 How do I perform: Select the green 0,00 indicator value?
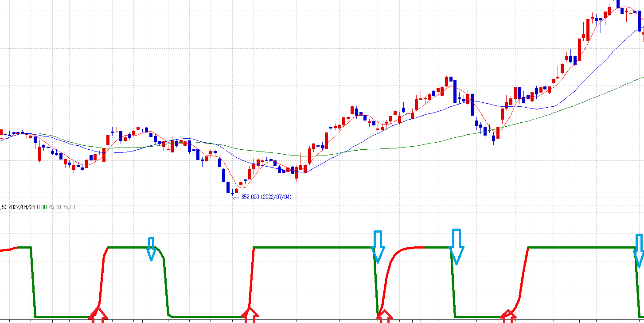point(42,207)
